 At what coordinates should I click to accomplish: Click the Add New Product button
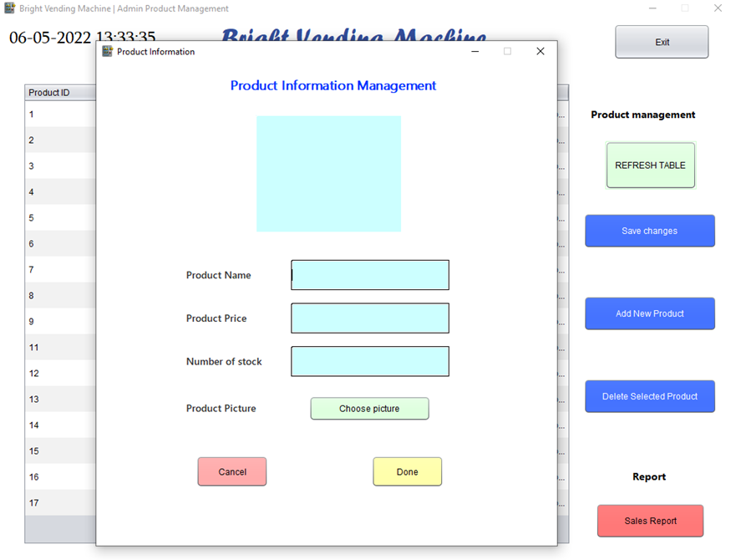pyautogui.click(x=650, y=313)
